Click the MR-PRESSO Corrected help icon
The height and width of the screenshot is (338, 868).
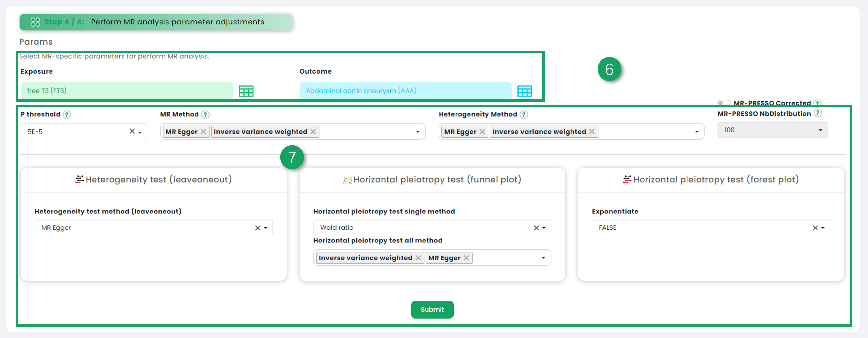pos(817,102)
